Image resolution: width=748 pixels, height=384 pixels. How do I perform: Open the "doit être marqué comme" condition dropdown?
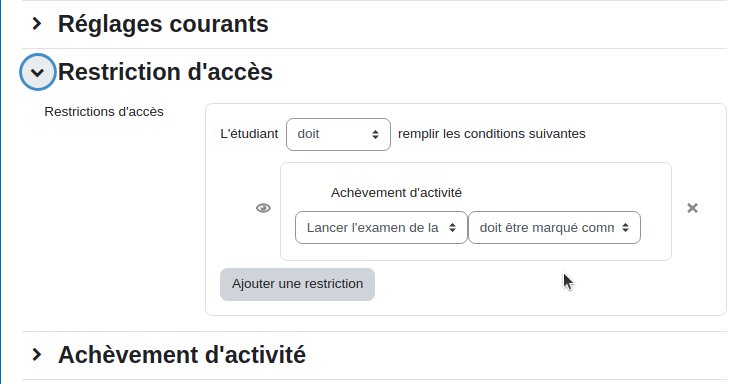(x=554, y=228)
